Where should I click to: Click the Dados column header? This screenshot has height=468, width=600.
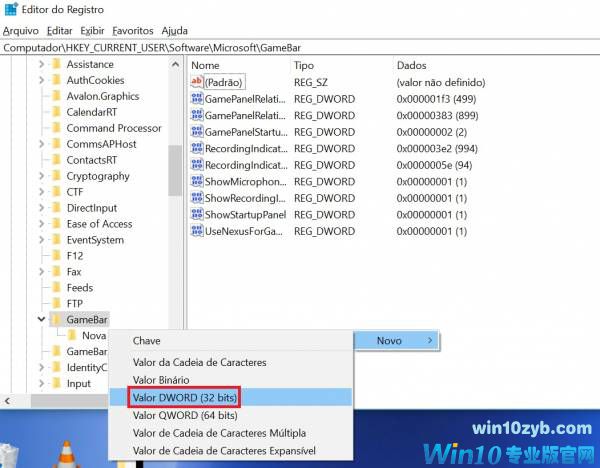(x=412, y=65)
